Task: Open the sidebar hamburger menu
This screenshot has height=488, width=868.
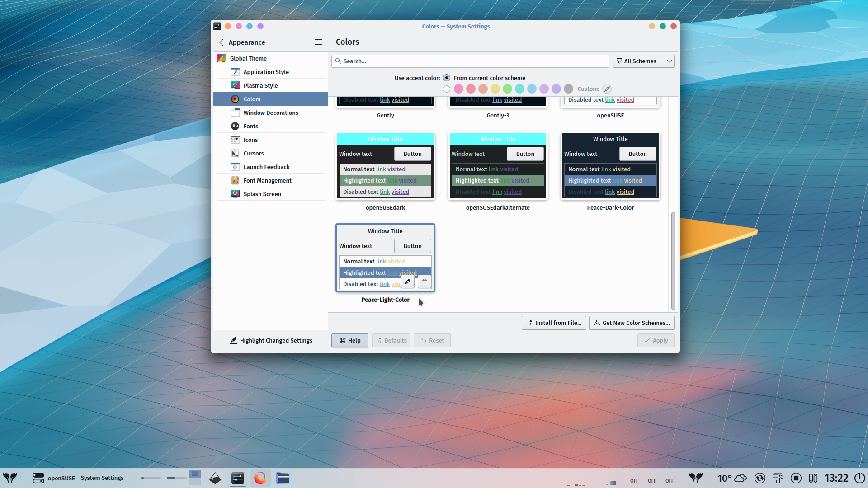Action: pos(319,42)
